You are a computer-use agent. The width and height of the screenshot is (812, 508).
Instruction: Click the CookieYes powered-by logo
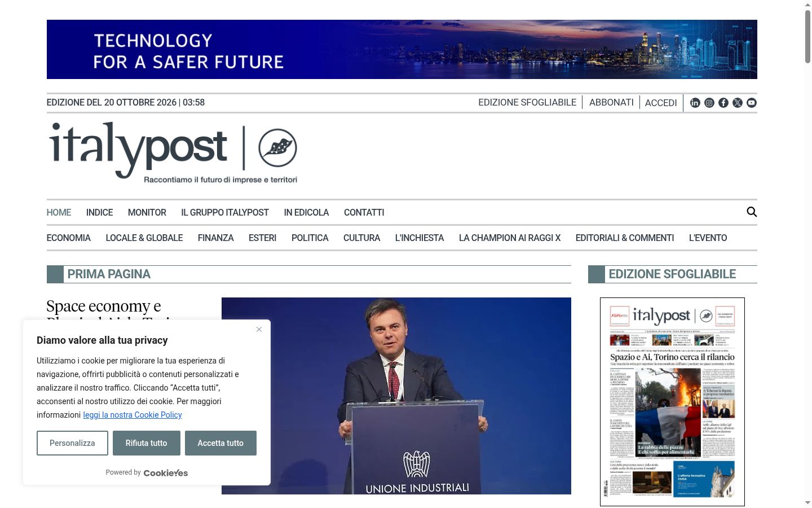tap(166, 473)
